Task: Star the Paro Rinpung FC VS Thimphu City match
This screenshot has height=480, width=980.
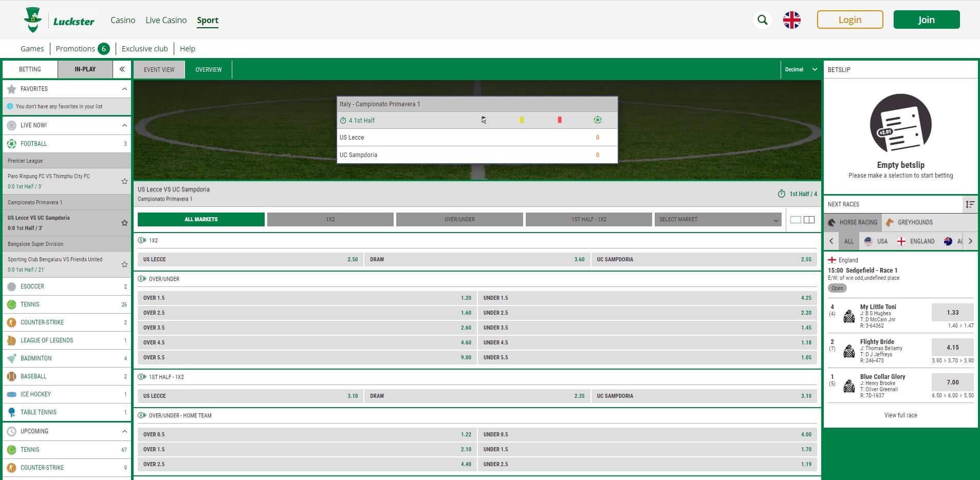Action: (x=124, y=181)
